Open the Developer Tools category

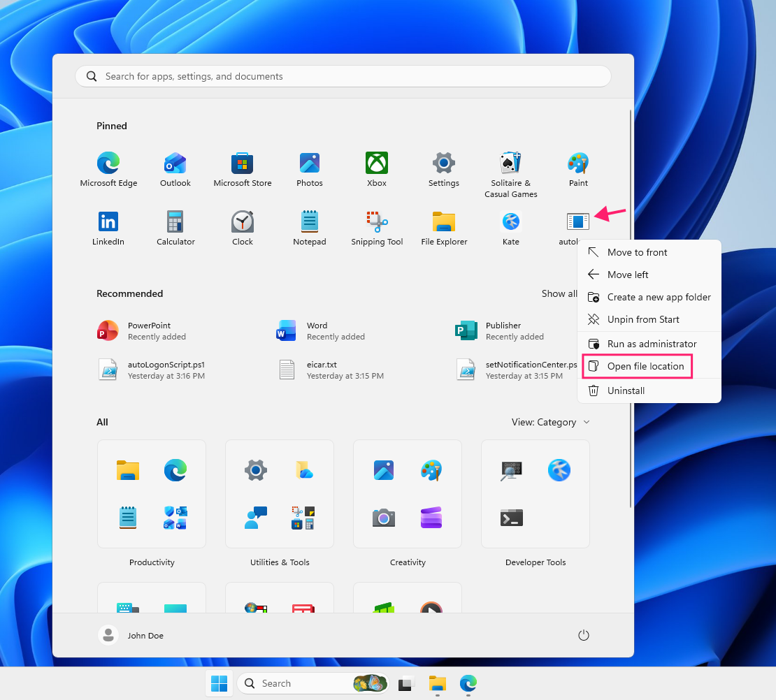tap(535, 494)
